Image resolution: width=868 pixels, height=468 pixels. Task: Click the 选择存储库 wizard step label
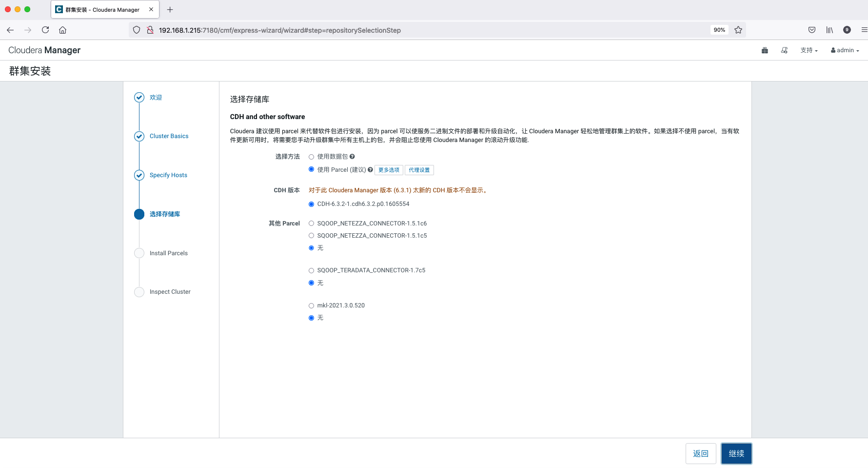(x=165, y=214)
